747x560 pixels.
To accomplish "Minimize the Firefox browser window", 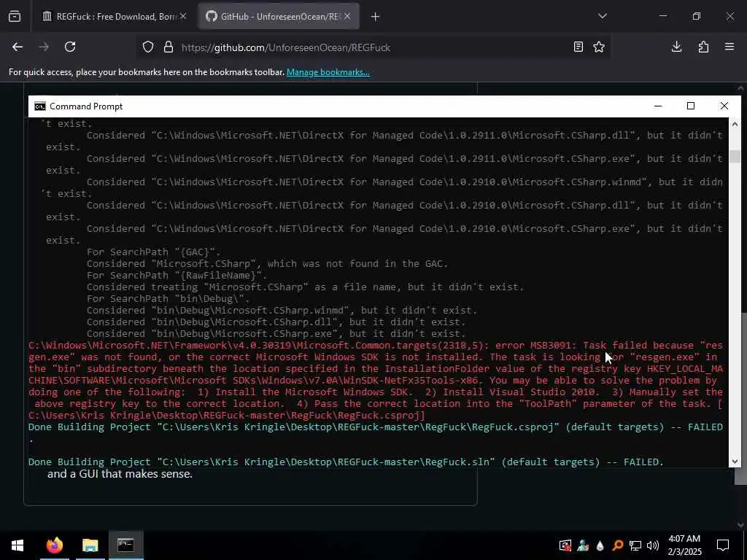I will (663, 16).
